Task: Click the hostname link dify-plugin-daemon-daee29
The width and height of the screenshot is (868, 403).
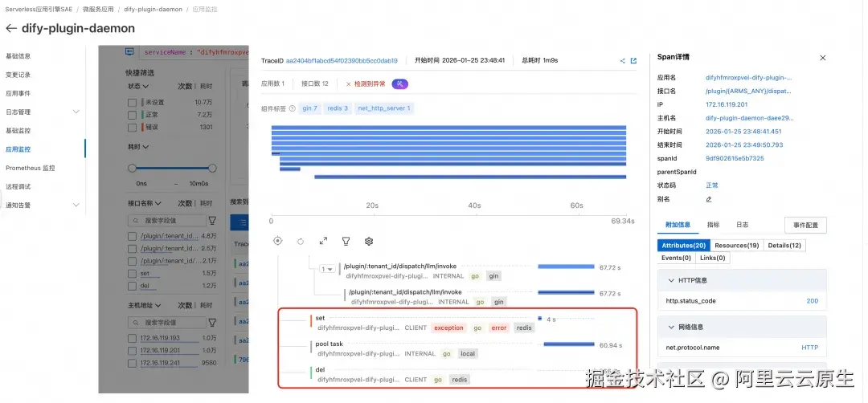Action: (750, 118)
